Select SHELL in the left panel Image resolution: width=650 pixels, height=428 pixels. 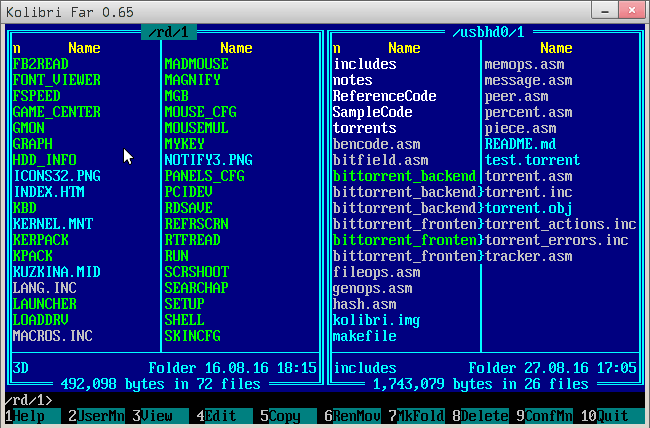[x=183, y=320]
